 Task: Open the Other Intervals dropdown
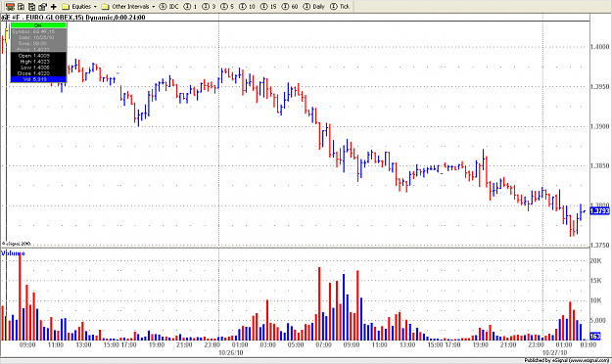pyautogui.click(x=128, y=7)
